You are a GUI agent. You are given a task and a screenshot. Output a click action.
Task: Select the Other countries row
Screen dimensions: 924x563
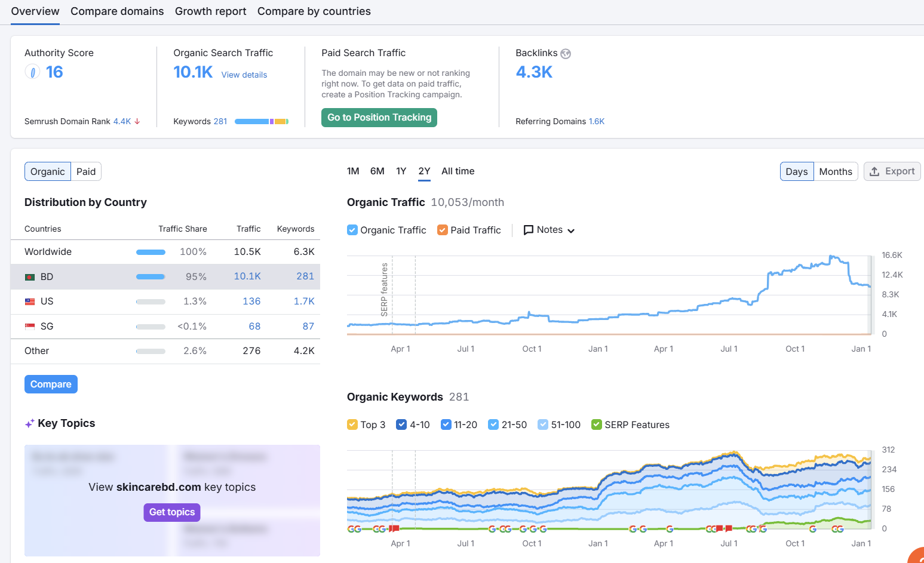point(165,351)
